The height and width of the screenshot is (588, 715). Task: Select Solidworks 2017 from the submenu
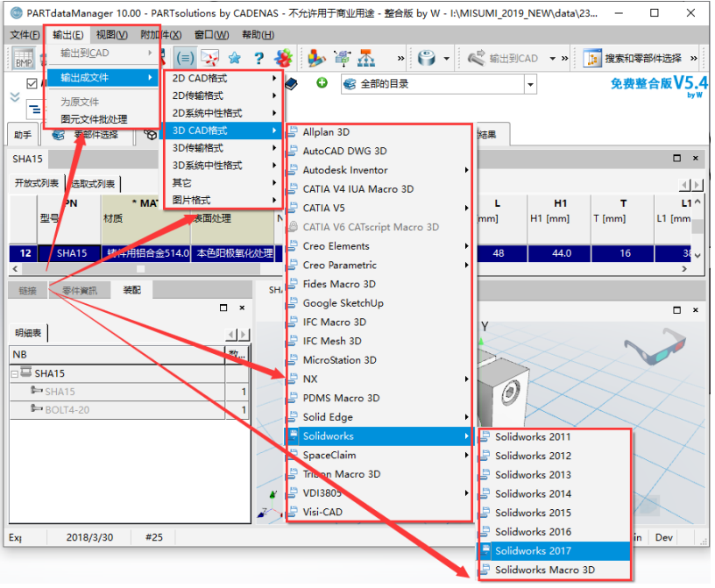[533, 551]
